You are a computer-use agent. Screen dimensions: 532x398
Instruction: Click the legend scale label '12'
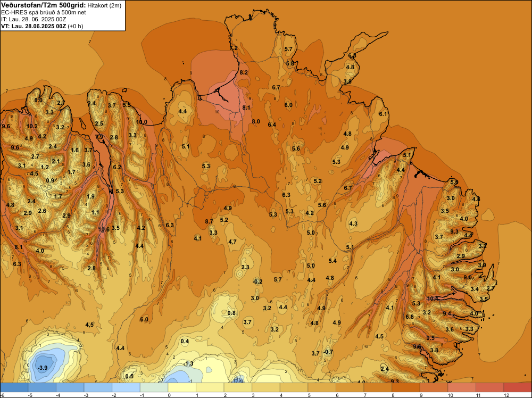point(506,395)
